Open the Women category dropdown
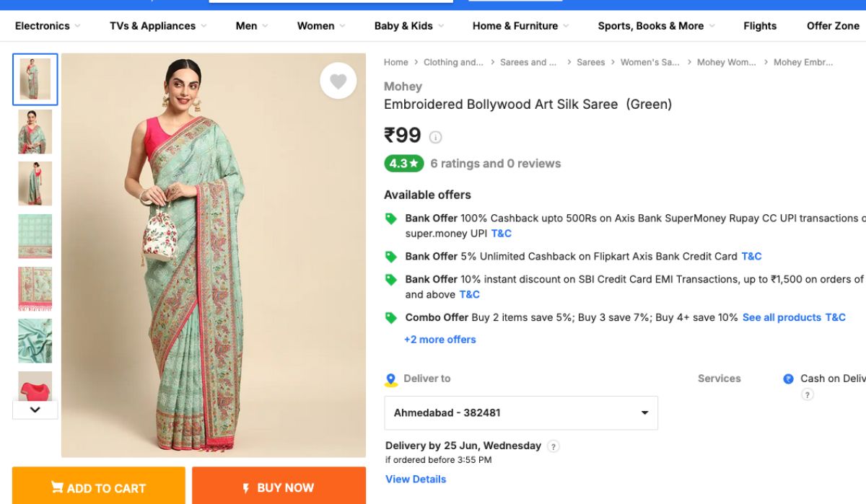This screenshot has width=866, height=504. point(321,26)
